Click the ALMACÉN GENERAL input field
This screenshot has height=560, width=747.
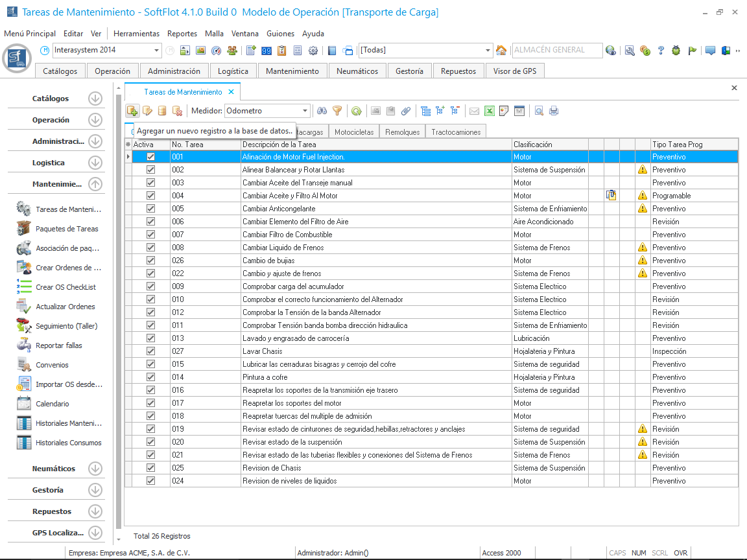(x=556, y=50)
